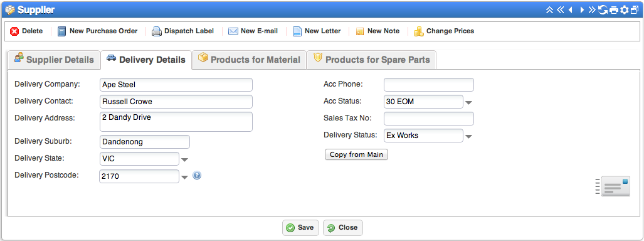
Task: Click the empty Acc Phone field
Action: point(429,85)
